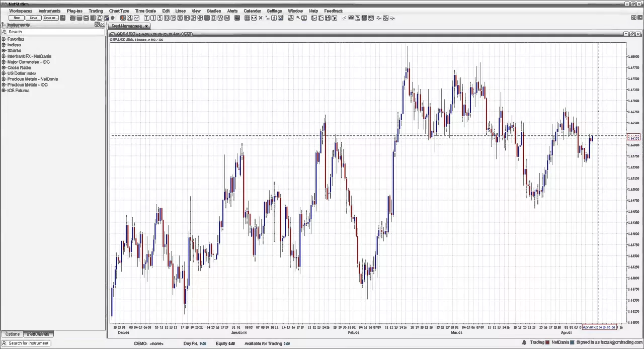Close the Instruments panel

coord(103,25)
